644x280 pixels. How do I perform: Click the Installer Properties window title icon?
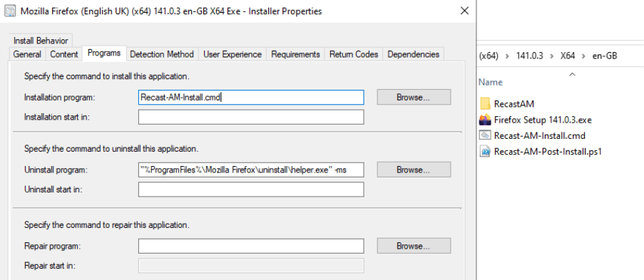10,11
